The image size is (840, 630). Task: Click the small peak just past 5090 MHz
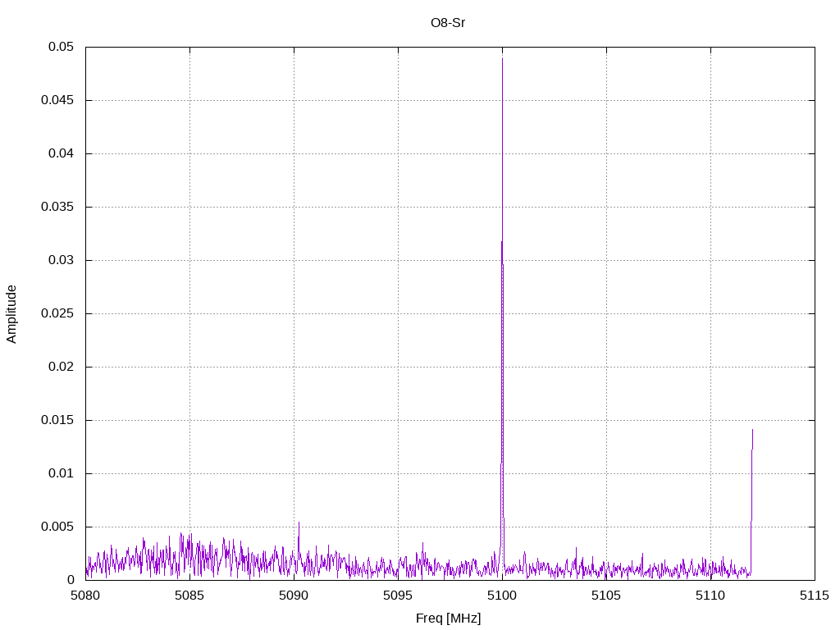(x=299, y=523)
